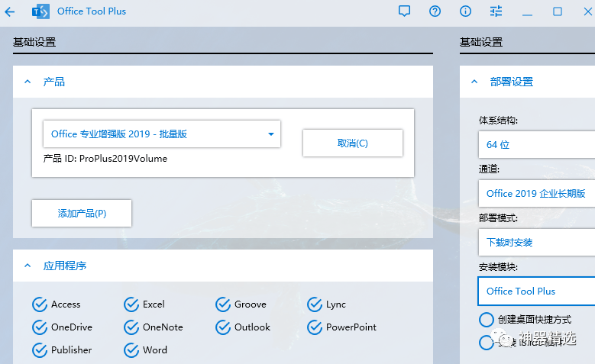Open the help question mark icon

click(x=435, y=11)
